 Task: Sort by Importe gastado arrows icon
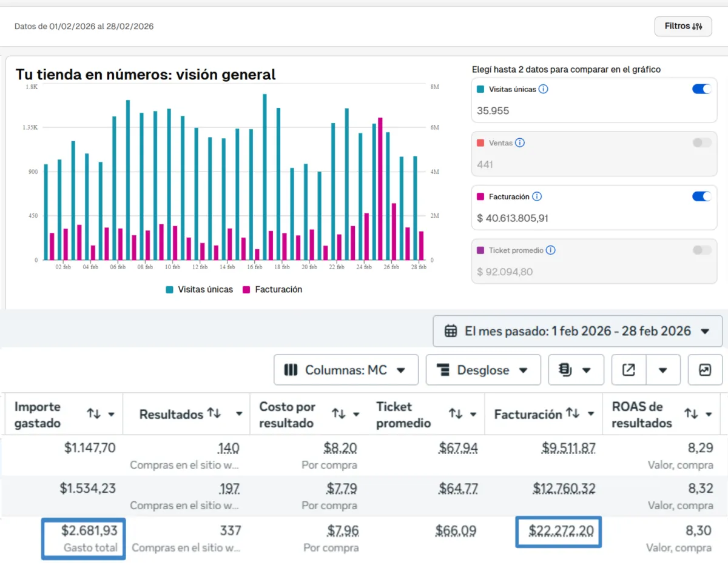pyautogui.click(x=93, y=414)
